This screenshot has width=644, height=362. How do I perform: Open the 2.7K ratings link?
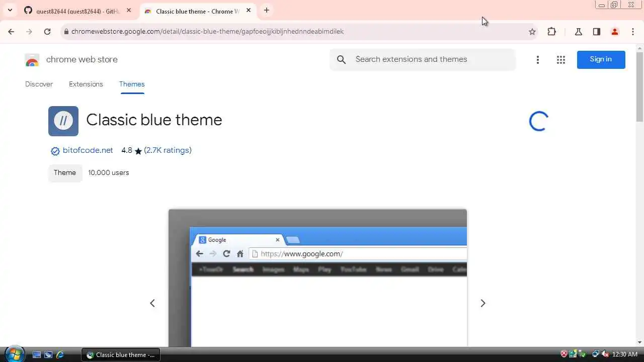click(168, 150)
